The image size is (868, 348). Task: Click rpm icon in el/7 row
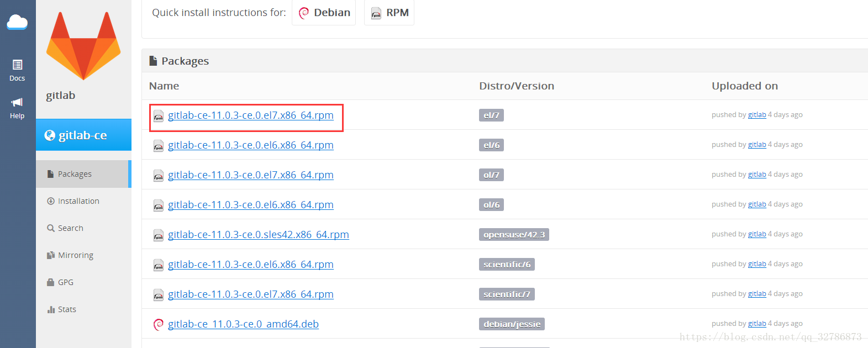coord(159,116)
